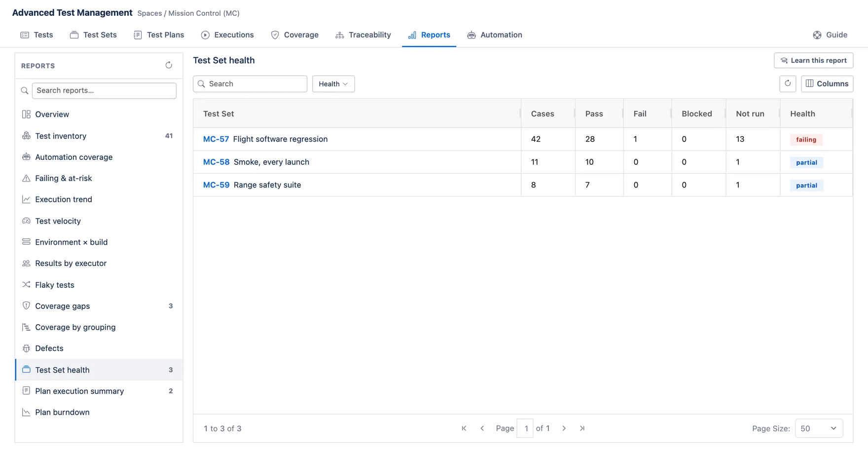This screenshot has width=868, height=450.
Task: Go to the Executions tab
Action: [227, 35]
